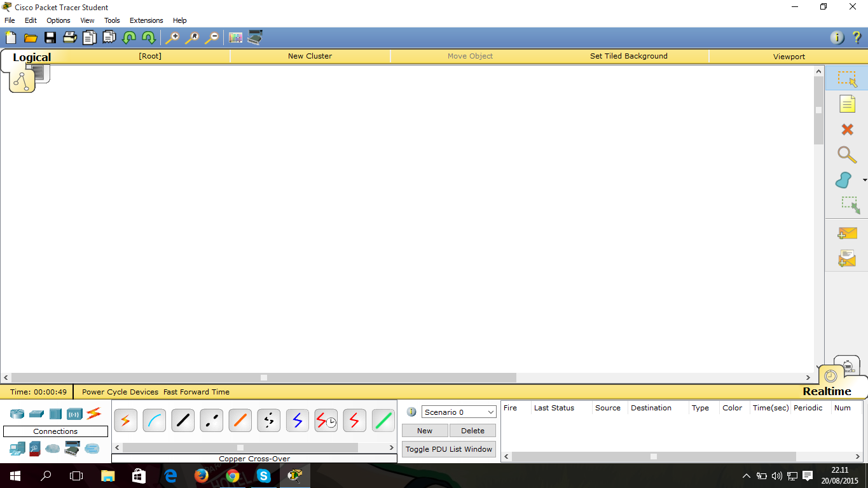Click the green Redo arrow
This screenshot has width=868, height=488.
(x=148, y=38)
